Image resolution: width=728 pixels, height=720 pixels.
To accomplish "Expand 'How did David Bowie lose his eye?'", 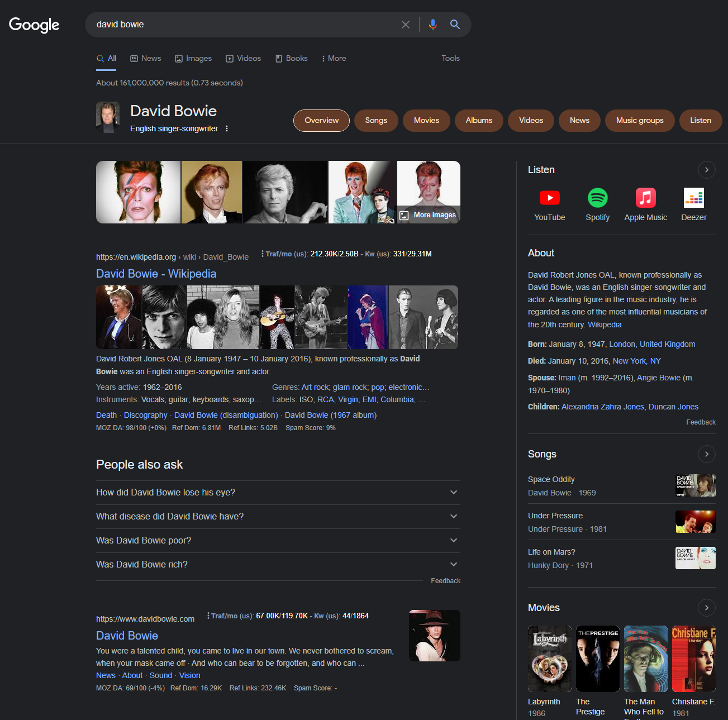I will pos(278,493).
